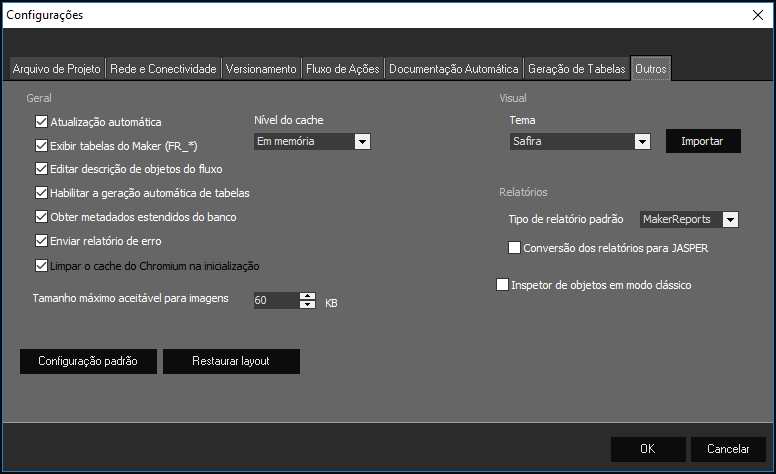Click the Importar theme button

703,141
